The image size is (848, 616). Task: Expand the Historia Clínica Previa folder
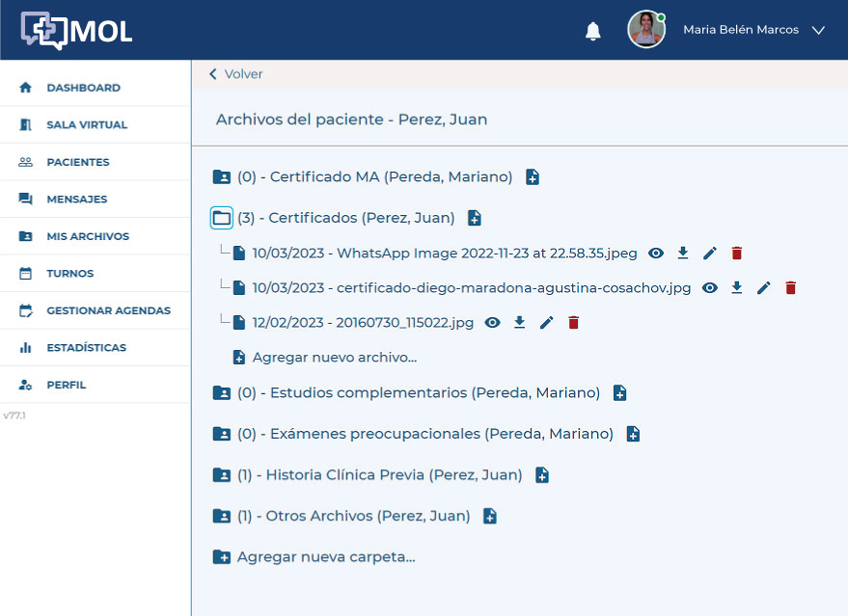[x=222, y=475]
